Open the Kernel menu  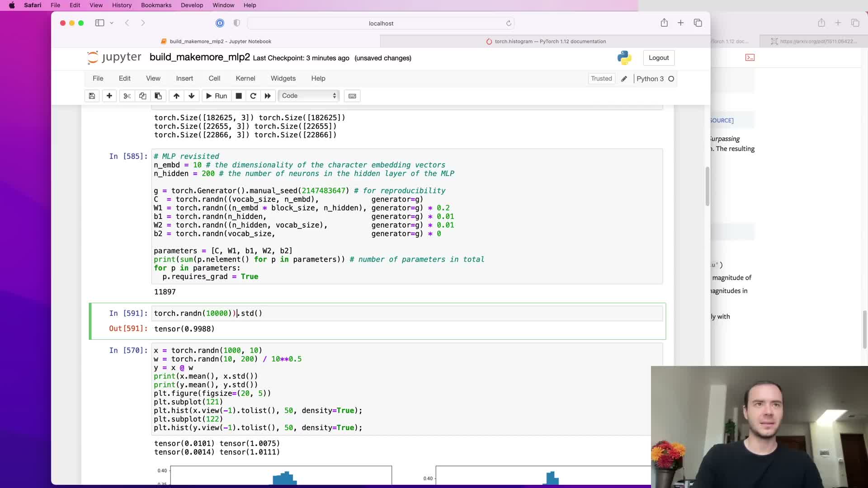pyautogui.click(x=245, y=78)
